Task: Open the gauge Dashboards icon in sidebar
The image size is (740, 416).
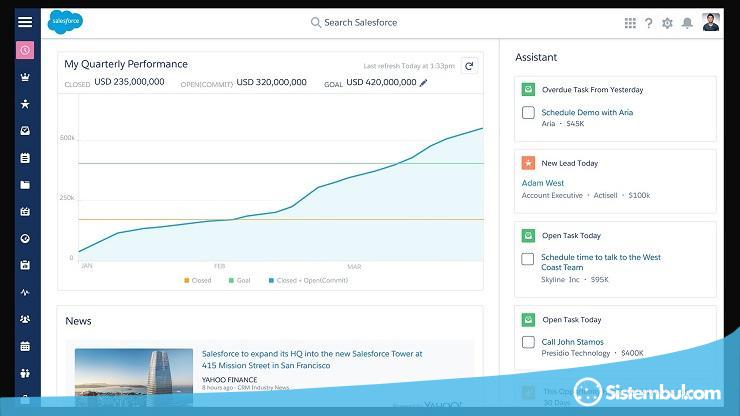Action: pyautogui.click(x=25, y=238)
